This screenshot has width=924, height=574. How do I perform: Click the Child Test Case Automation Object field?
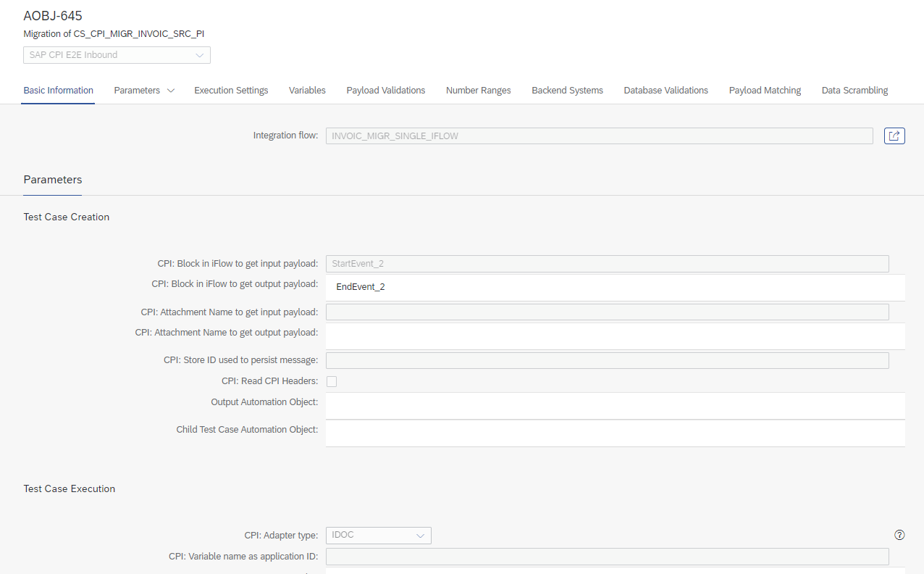click(615, 433)
